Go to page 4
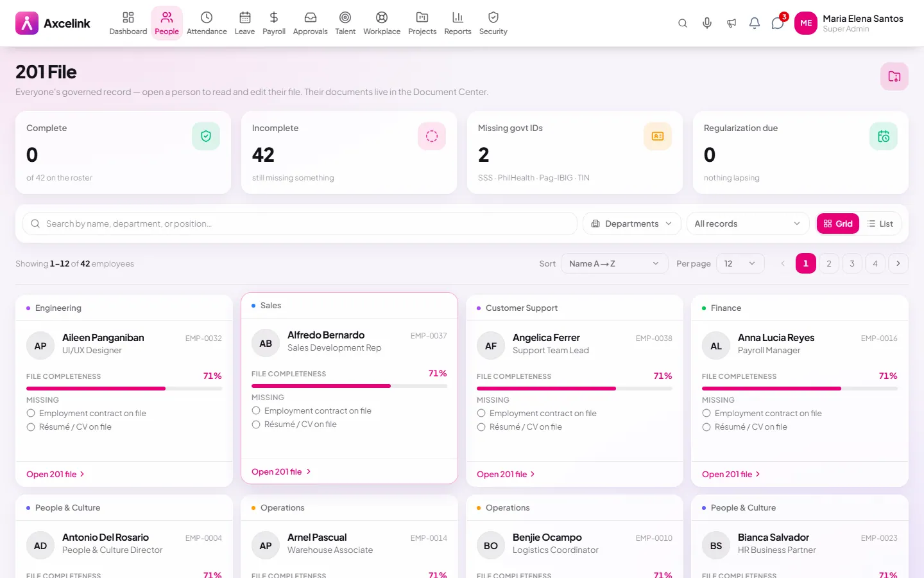Screen dimensions: 924x578 coord(875,263)
